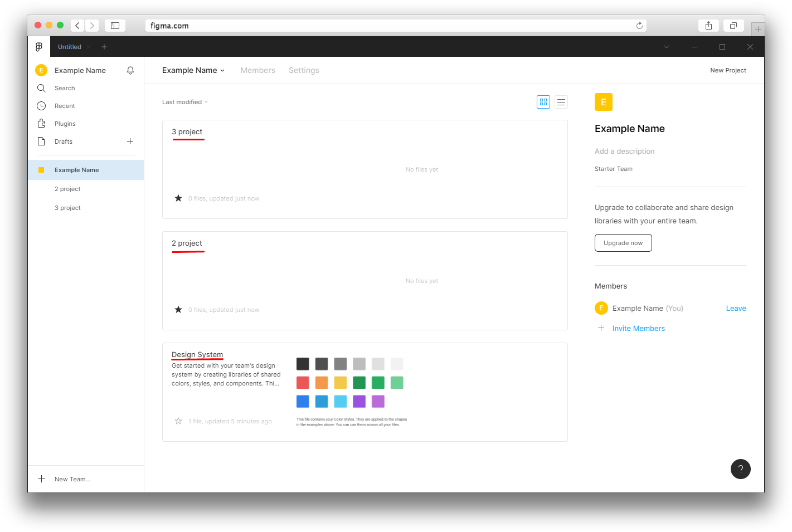
Task: Open the Figma home logo menu
Action: 39,47
